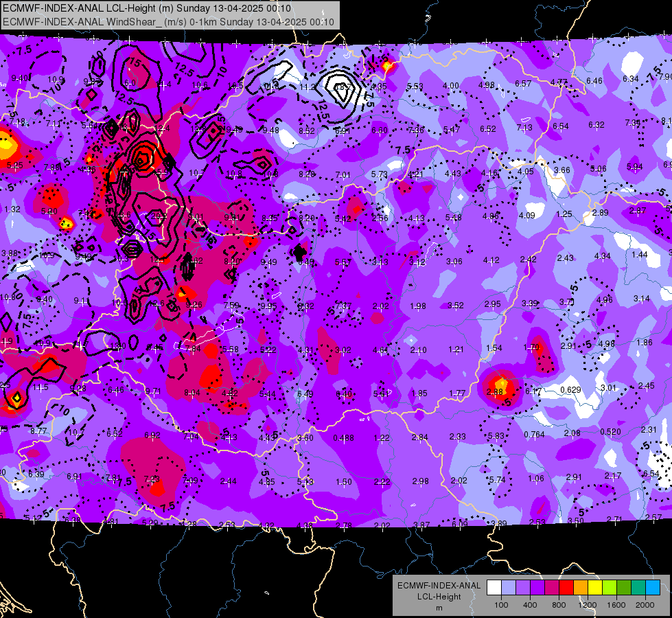Viewport: 672px width, 618px height.
Task: Click the grid value 5.83
Action: (496, 436)
